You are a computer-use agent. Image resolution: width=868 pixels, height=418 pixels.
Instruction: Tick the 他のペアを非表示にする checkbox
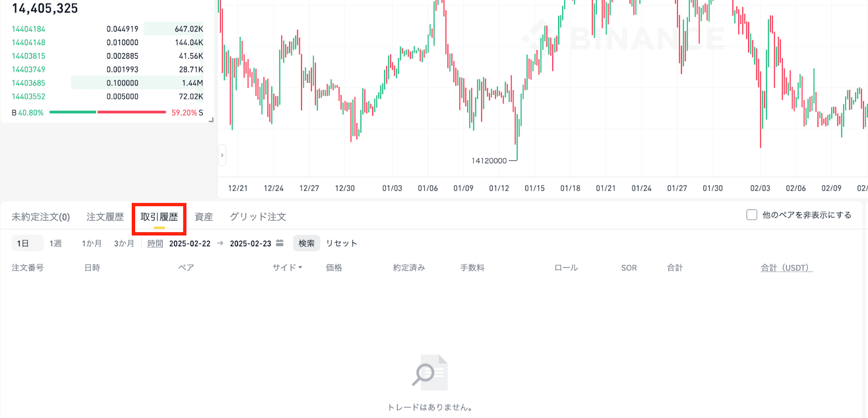[752, 215]
